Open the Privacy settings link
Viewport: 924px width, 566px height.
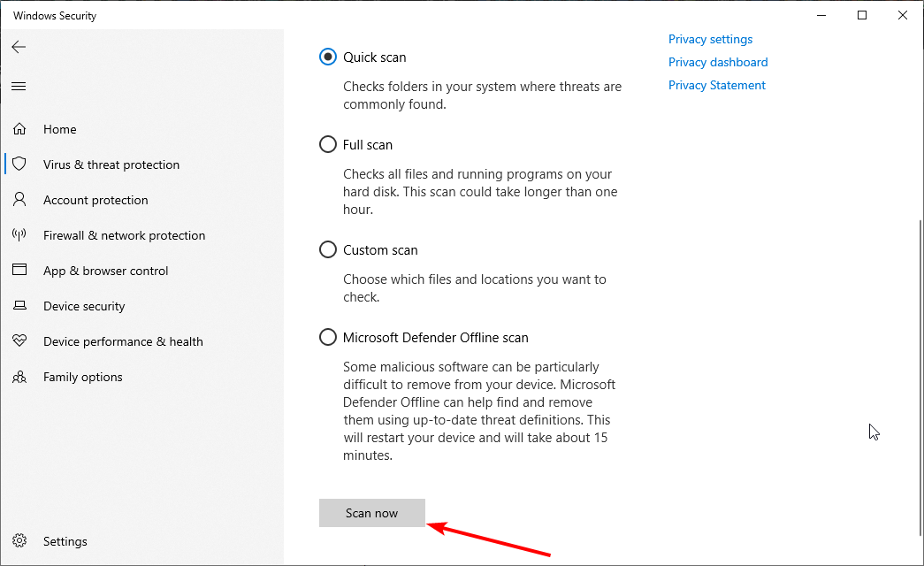pos(710,39)
